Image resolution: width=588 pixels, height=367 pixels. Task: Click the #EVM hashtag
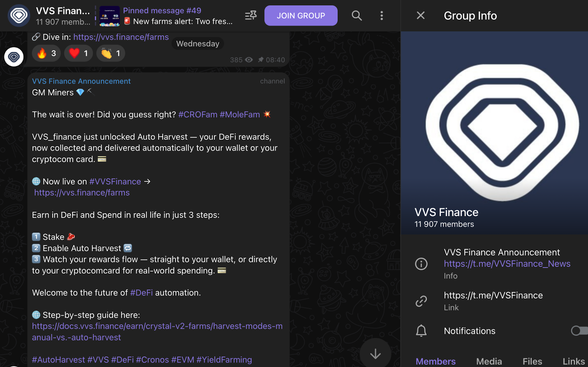tap(183, 360)
